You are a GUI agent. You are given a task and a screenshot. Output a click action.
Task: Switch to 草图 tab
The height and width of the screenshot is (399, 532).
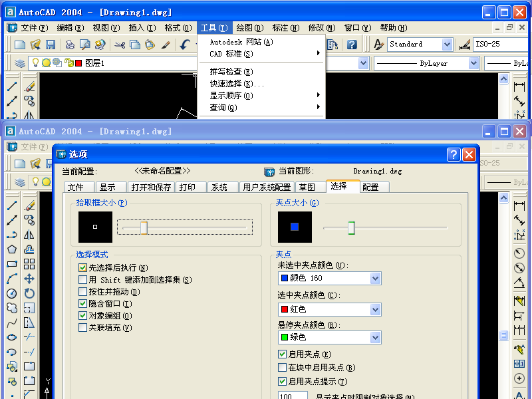[x=310, y=188]
